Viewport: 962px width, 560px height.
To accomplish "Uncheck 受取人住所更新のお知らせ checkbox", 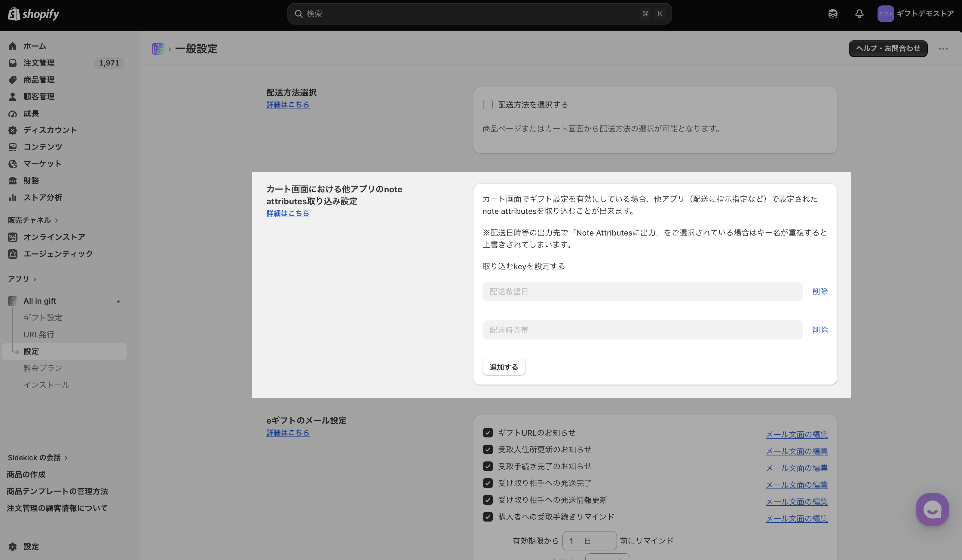I will 488,449.
